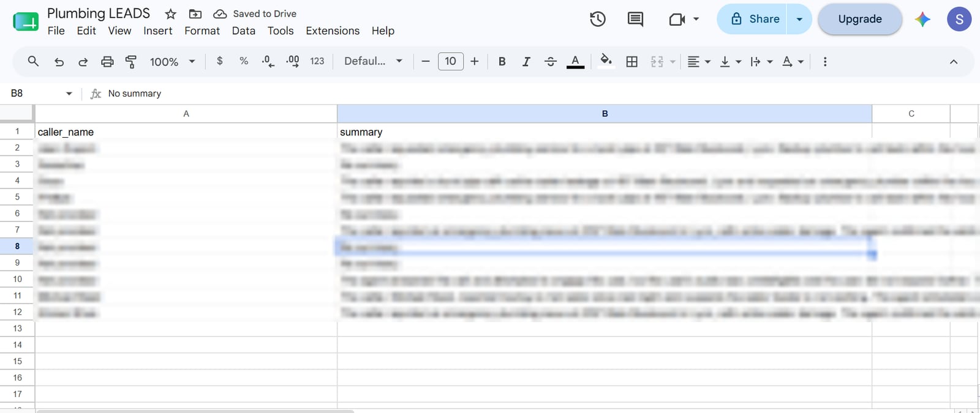Screen dimensions: 980x413
Task: Open the Tools menu
Action: tap(281, 31)
